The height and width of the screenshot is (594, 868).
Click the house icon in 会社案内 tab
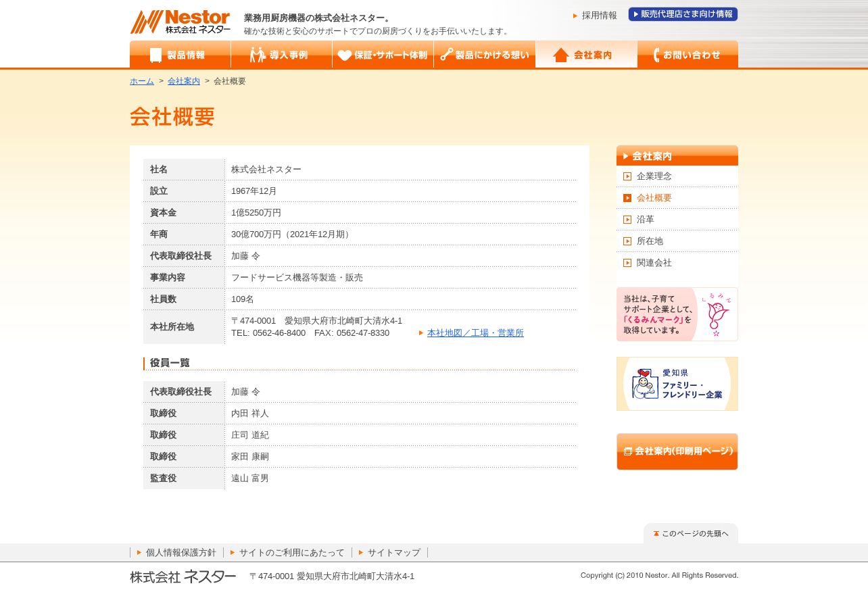(561, 55)
